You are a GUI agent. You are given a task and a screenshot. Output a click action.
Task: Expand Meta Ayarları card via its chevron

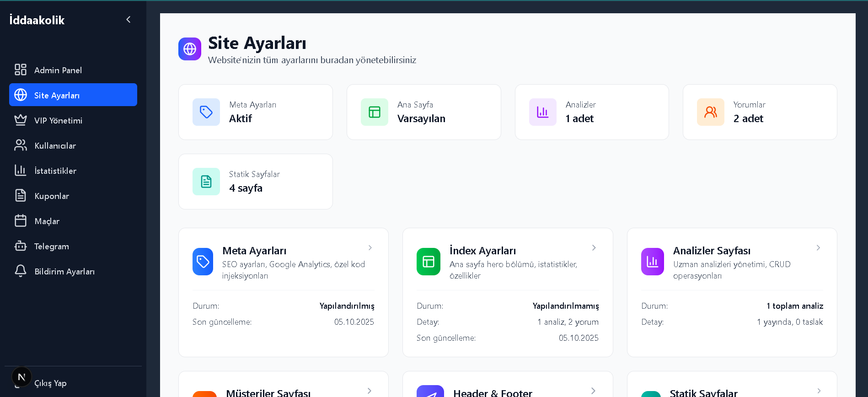click(x=370, y=247)
